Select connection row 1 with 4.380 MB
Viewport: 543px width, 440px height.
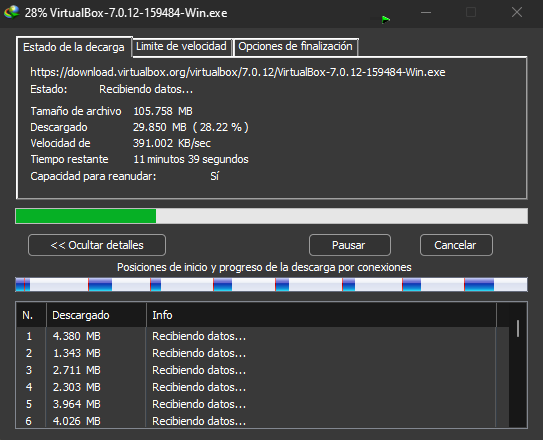click(256, 336)
